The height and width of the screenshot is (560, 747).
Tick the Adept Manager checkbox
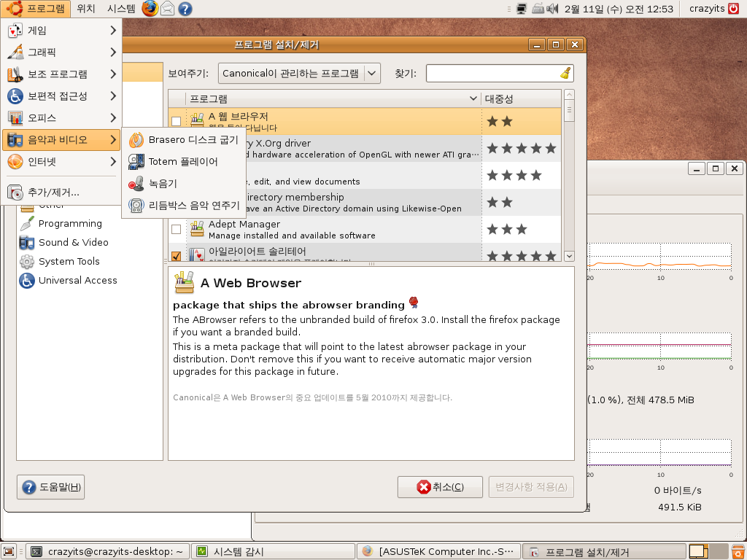point(177,230)
